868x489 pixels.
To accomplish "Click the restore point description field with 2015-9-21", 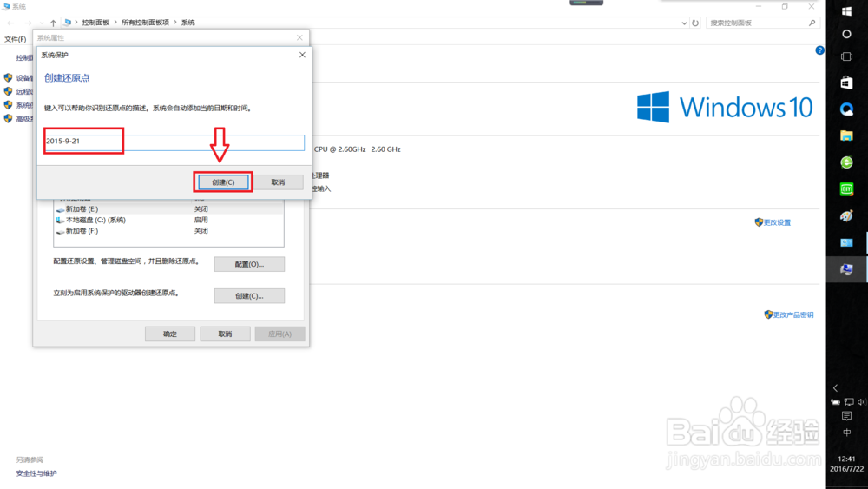I will click(174, 142).
